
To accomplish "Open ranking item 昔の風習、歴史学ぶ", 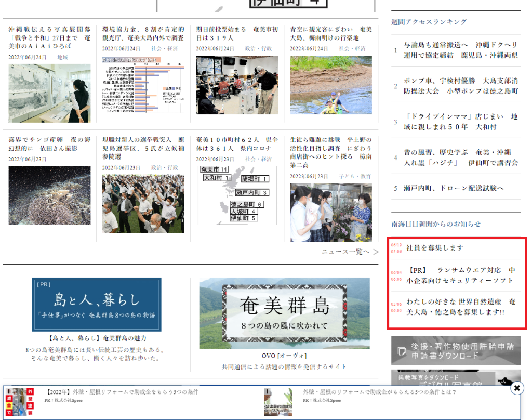I will point(461,157).
